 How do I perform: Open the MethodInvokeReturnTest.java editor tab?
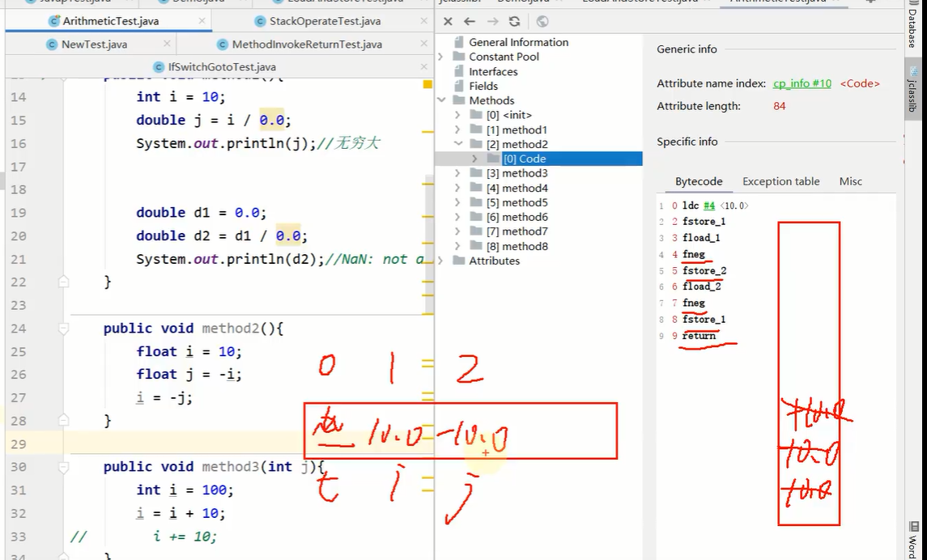click(x=307, y=45)
